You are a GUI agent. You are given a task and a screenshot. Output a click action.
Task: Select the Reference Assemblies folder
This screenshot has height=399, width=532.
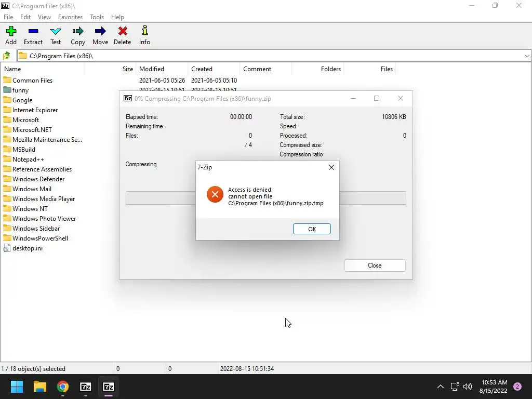pos(42,169)
